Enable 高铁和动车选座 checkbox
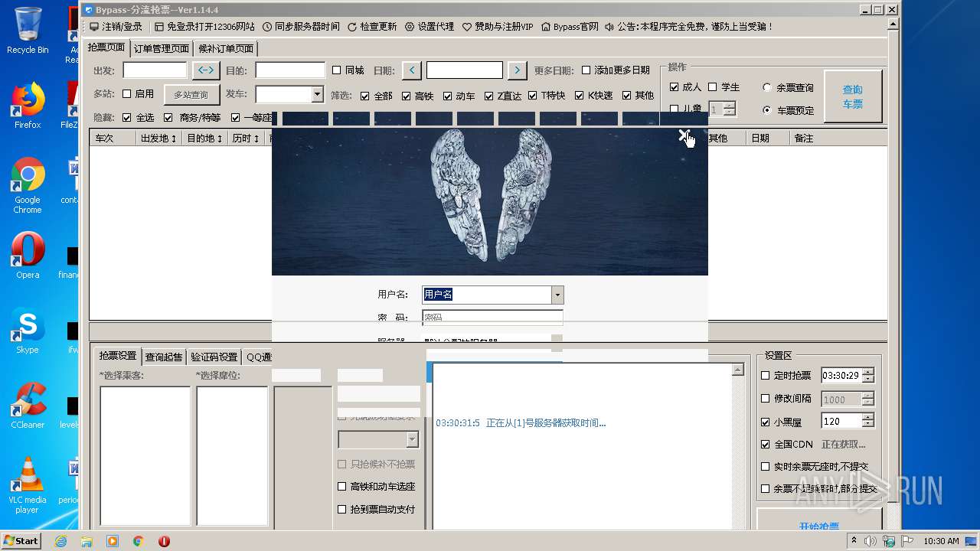This screenshot has width=980, height=551. click(342, 487)
